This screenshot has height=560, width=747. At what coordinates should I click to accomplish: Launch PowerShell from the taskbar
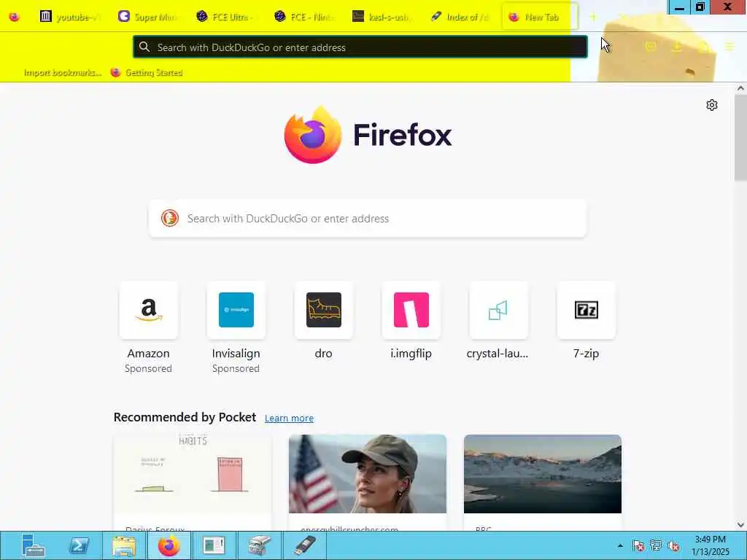click(79, 545)
